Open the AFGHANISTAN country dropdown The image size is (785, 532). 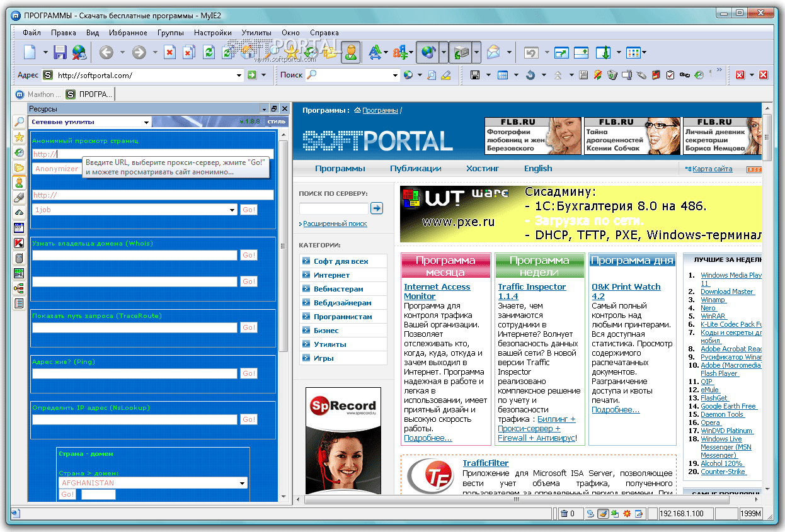click(243, 484)
